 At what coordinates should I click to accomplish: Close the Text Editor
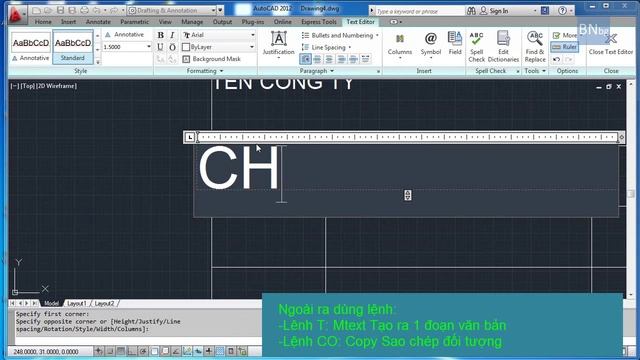coord(611,43)
